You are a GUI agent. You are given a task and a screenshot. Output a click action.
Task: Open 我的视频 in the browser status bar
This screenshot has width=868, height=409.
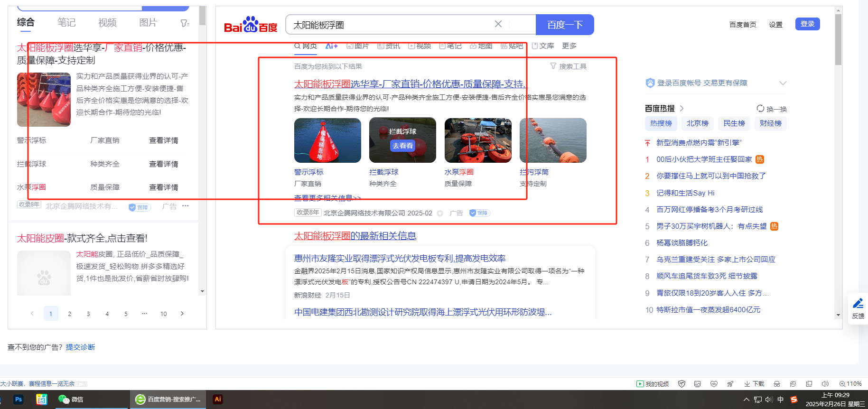653,384
